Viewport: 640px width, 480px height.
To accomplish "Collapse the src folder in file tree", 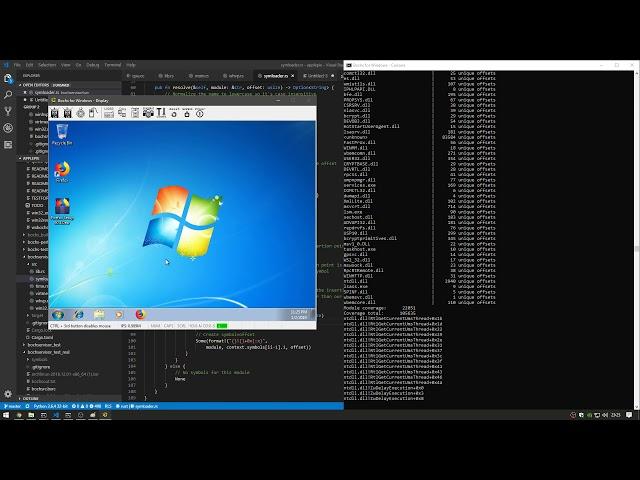I will pos(33,264).
